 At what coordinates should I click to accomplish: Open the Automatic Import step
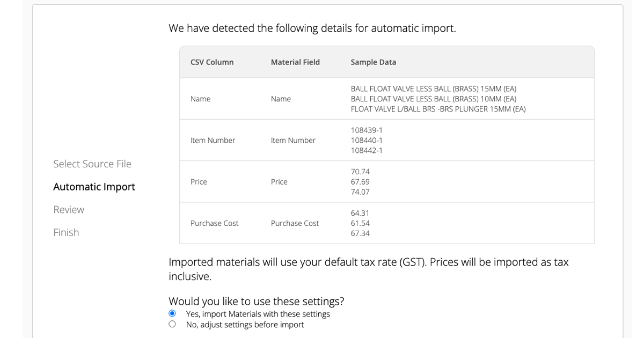[94, 187]
